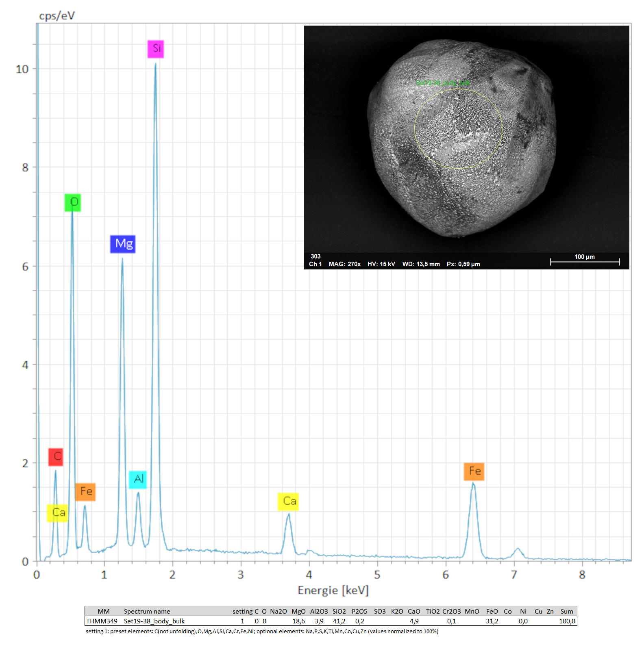
Task: Click the cps/eV axis title
Action: coord(57,16)
